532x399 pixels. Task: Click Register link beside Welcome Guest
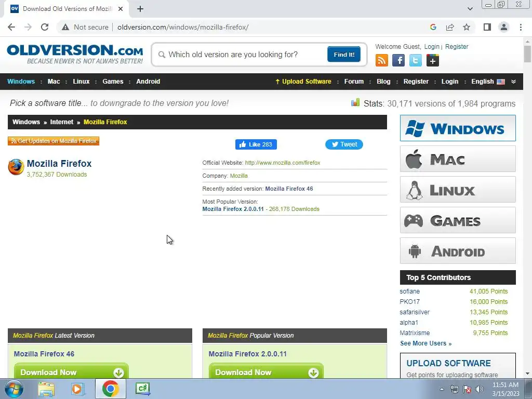click(457, 46)
